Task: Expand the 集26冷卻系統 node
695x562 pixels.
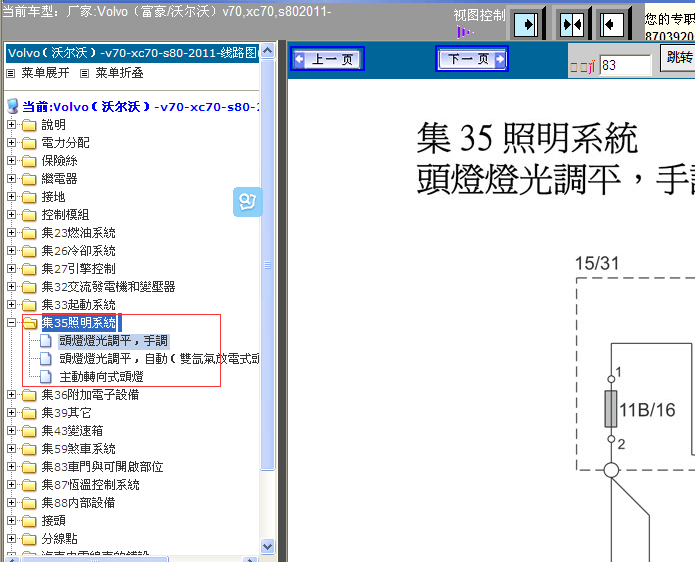Action: click(12, 251)
